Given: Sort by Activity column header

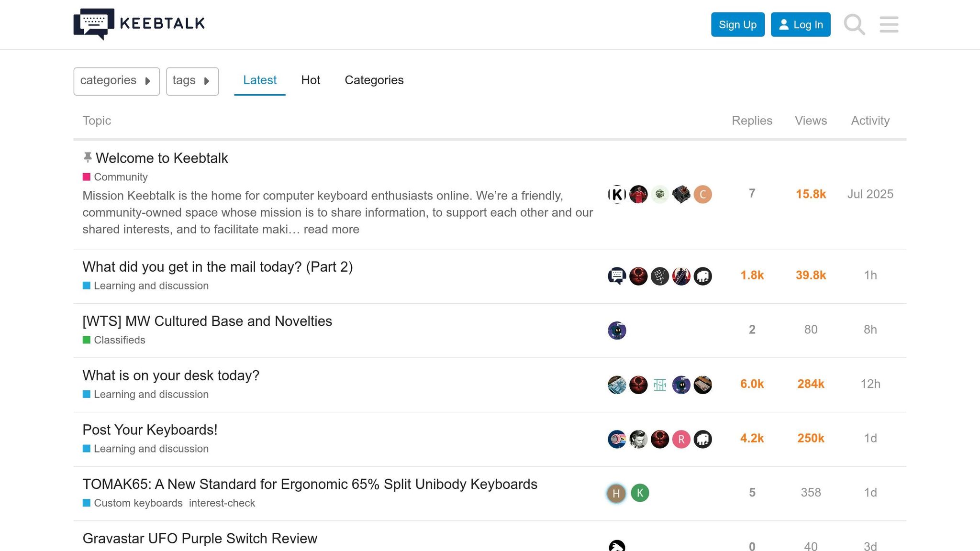Looking at the screenshot, I should click(870, 121).
